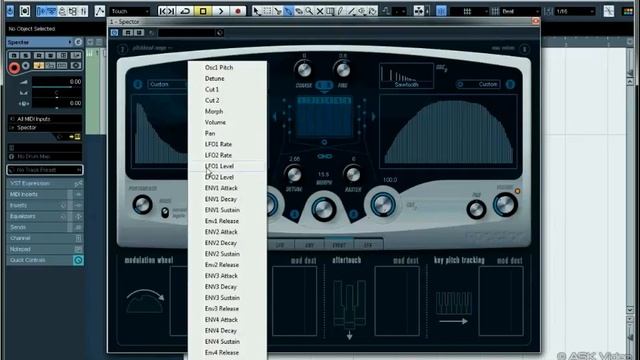The width and height of the screenshot is (640, 360).
Task: Click the Spector Detune knob
Action: pos(294,175)
